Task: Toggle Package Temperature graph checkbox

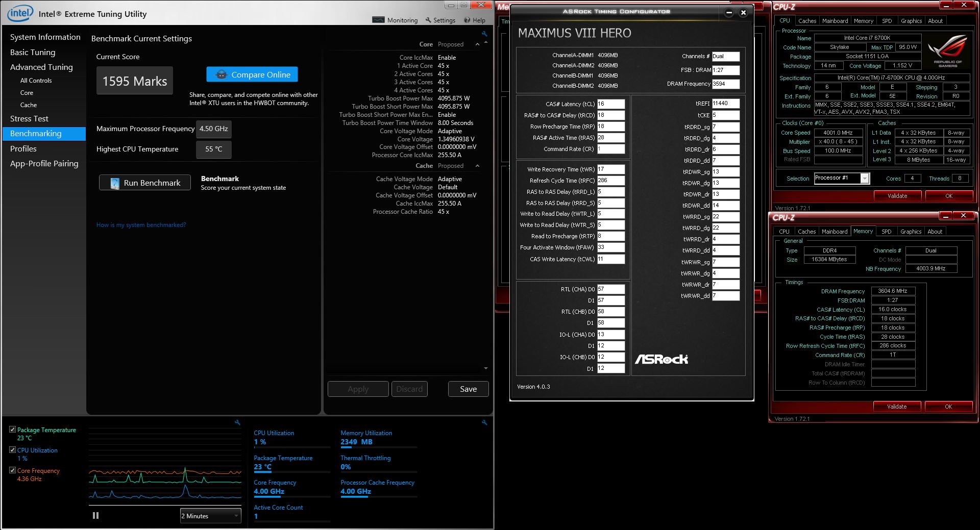Action: click(x=12, y=430)
